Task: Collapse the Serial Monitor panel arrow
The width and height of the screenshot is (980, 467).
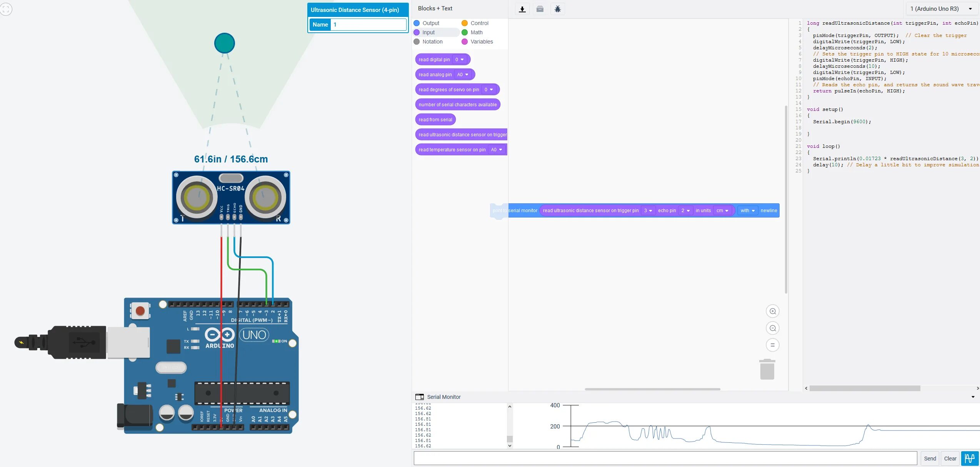Action: [x=973, y=397]
